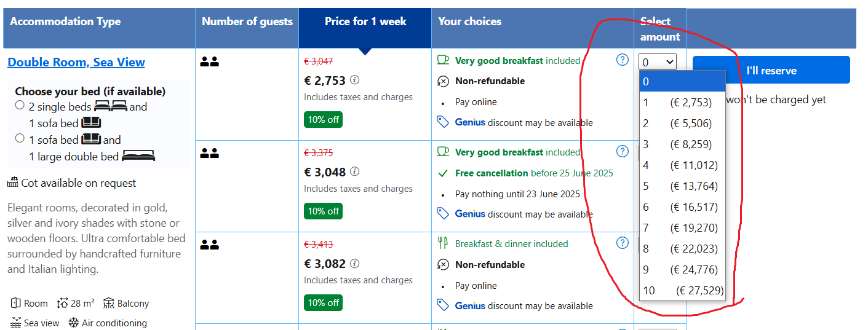Collapse the Select amount dropdown showing 0

[x=658, y=62]
